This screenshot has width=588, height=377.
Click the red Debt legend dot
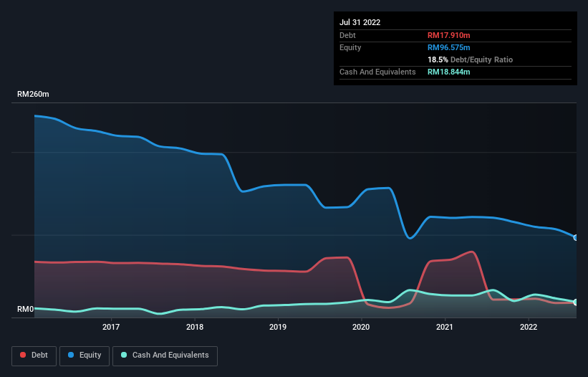click(23, 355)
